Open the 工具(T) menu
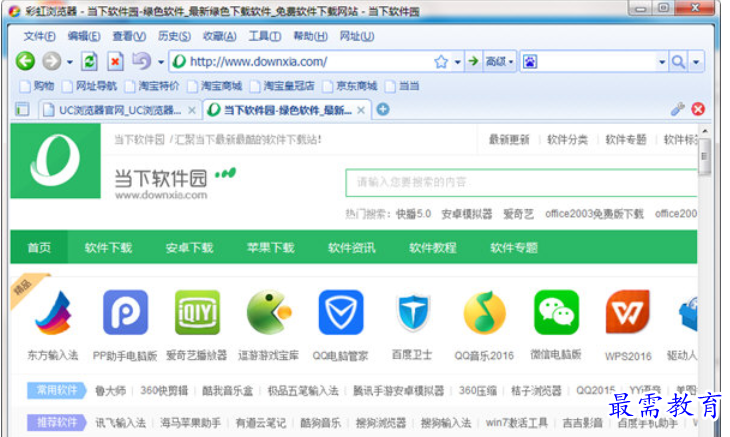 [264, 36]
